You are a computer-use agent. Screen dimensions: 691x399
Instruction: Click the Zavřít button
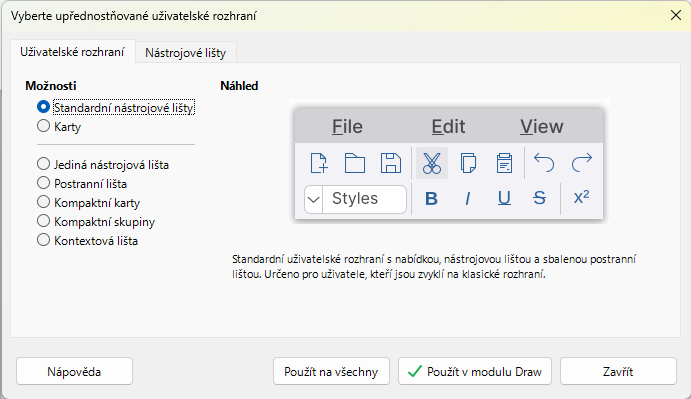click(618, 371)
